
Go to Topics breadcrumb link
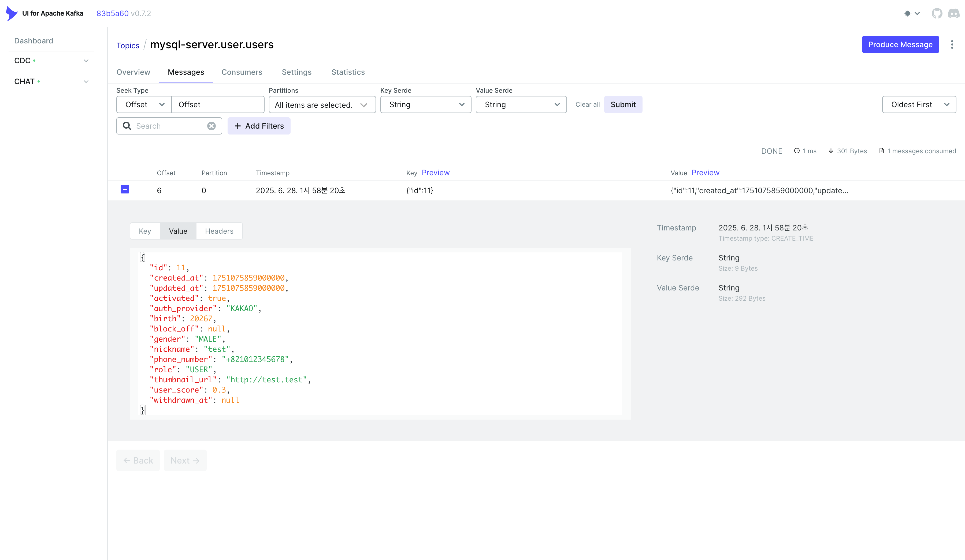(128, 46)
